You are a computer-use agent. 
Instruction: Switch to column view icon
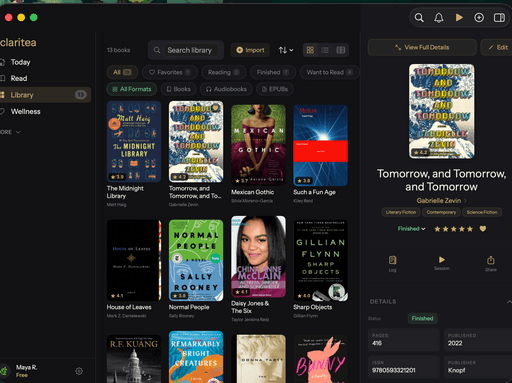click(x=340, y=50)
